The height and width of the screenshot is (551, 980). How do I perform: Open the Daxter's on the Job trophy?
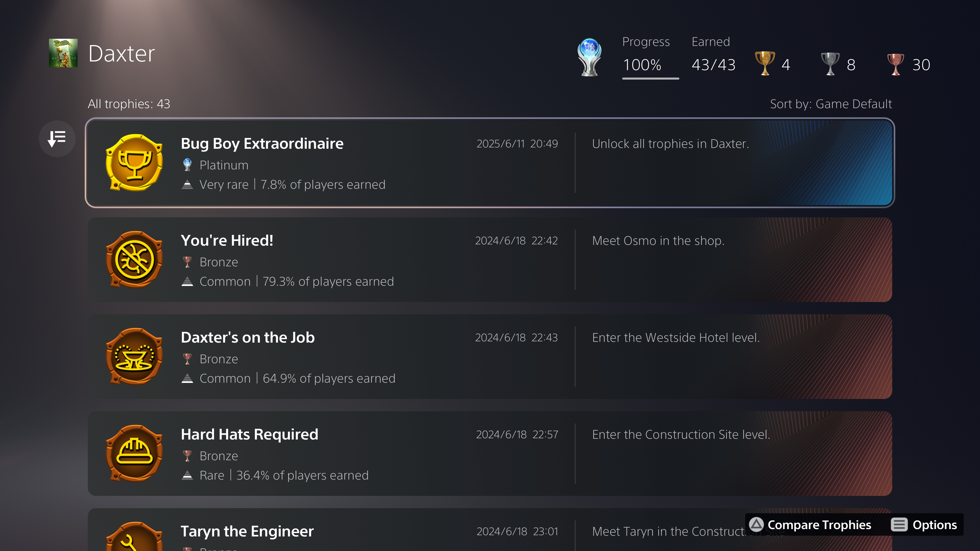[490, 357]
